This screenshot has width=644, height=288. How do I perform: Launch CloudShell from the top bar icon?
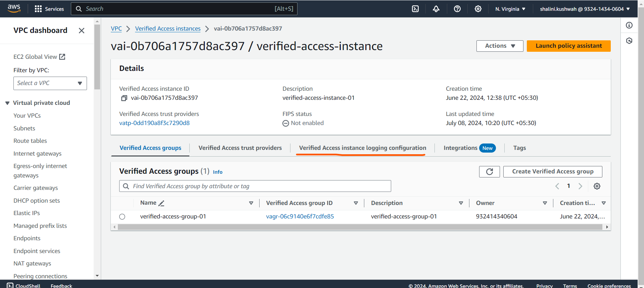pyautogui.click(x=415, y=9)
